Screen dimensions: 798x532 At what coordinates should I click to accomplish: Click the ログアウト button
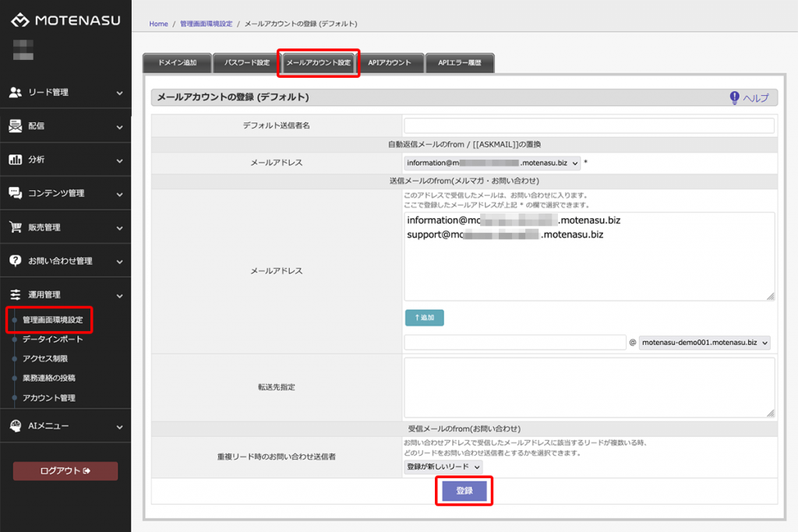click(x=65, y=470)
